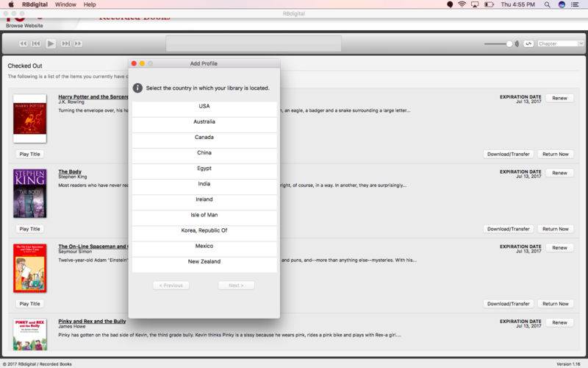Open The Body title link
This screenshot has width=588, height=368.
tap(70, 171)
